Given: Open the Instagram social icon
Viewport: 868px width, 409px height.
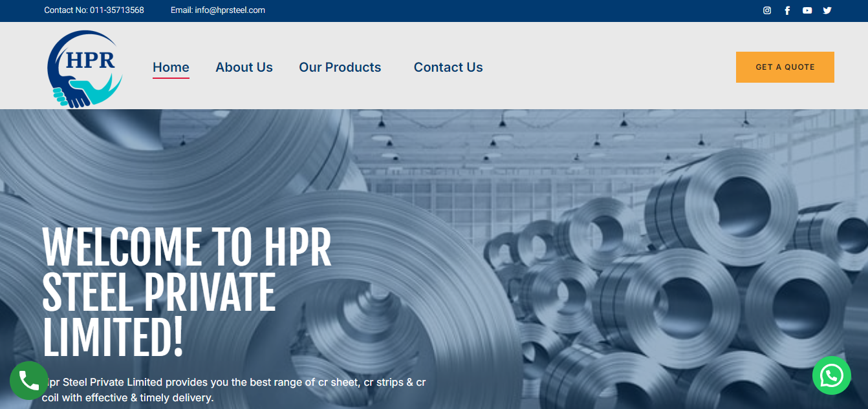Looking at the screenshot, I should pos(767,10).
